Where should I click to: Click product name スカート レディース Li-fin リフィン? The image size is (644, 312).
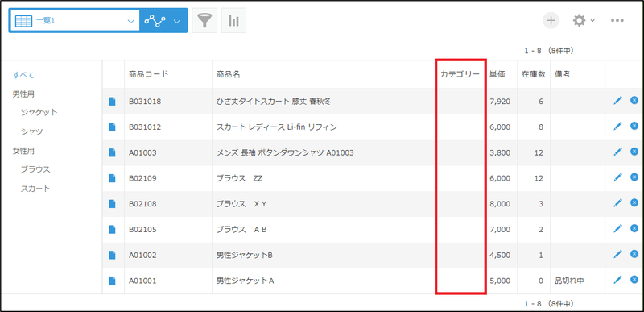pyautogui.click(x=277, y=127)
